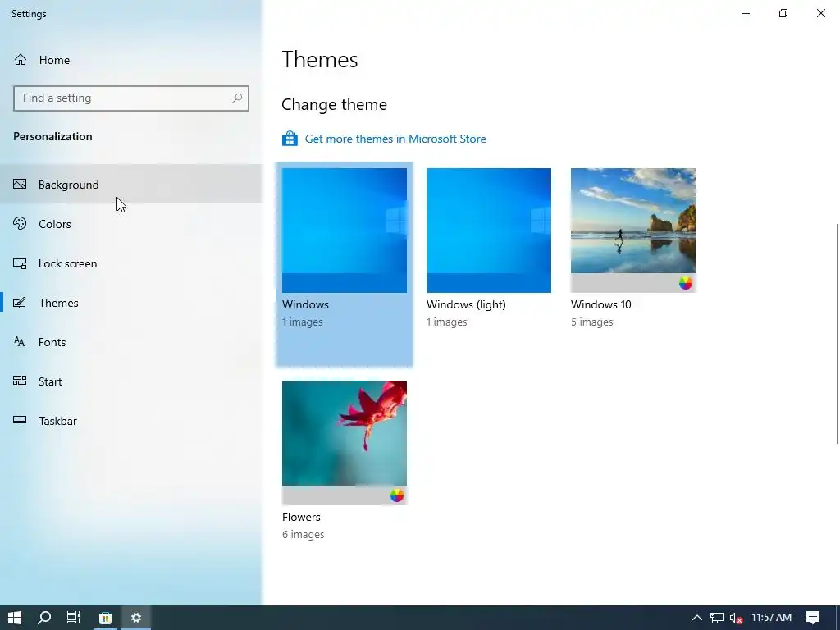Click the Change theme heading
Image resolution: width=840 pixels, height=630 pixels.
(x=335, y=104)
